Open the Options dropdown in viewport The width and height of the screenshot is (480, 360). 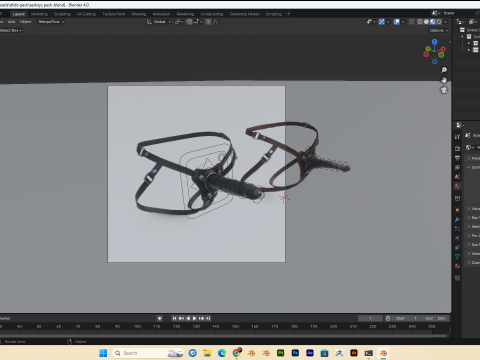(x=439, y=30)
